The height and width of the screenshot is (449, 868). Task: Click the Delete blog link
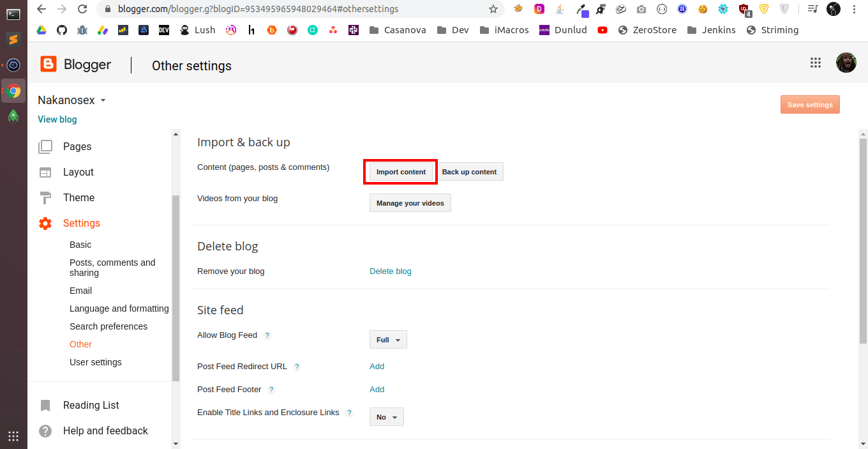coord(390,271)
